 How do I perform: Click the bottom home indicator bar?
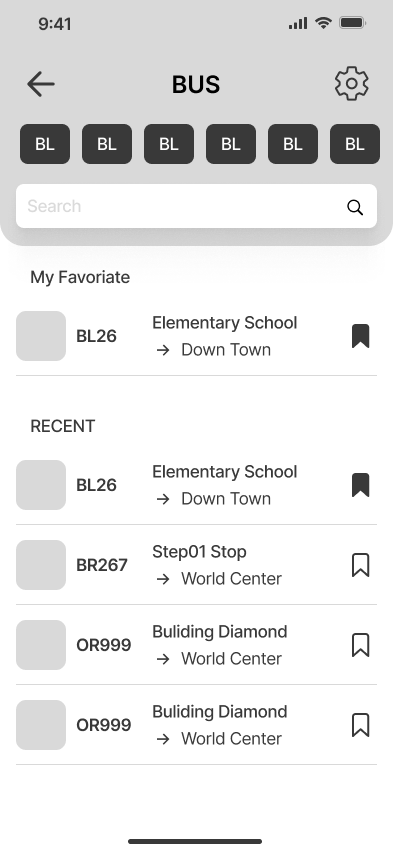click(x=195, y=841)
